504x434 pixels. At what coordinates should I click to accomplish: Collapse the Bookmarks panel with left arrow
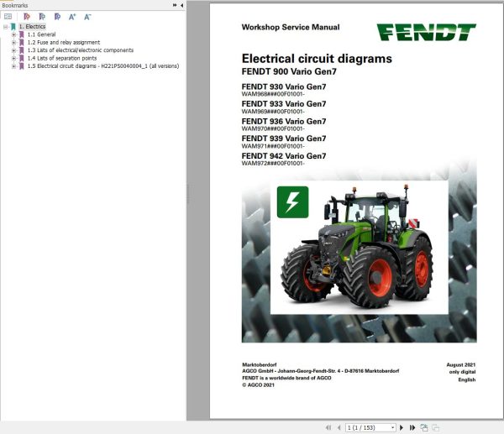tap(181, 5)
